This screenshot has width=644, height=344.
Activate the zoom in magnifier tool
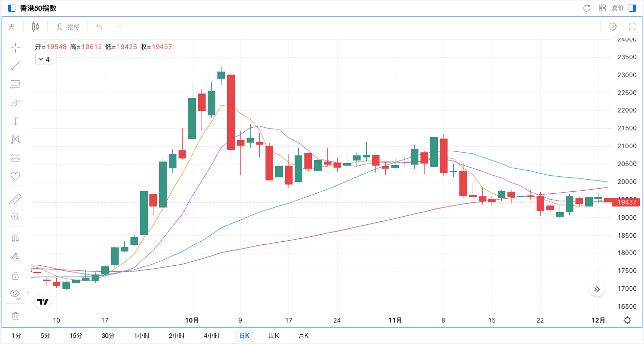tap(15, 217)
